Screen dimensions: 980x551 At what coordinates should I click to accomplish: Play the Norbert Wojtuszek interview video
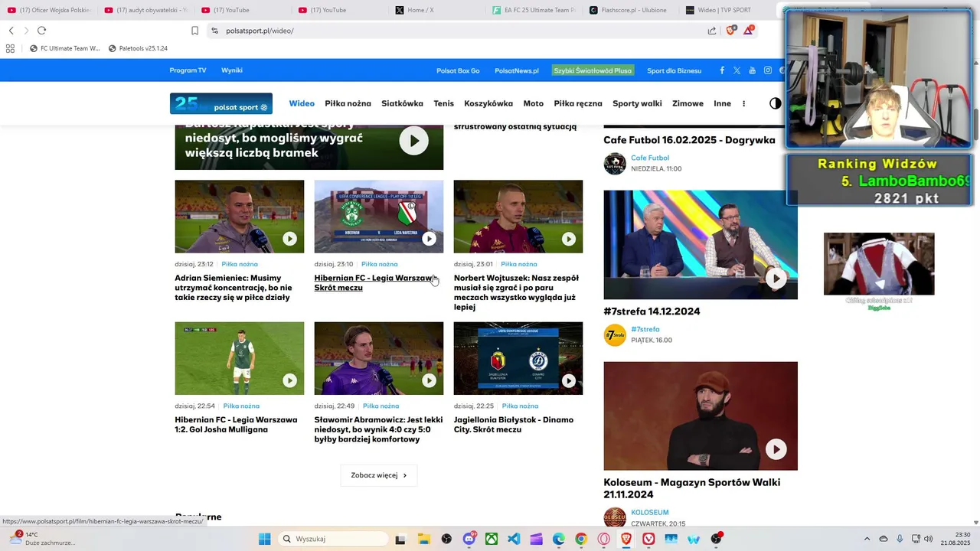(568, 239)
